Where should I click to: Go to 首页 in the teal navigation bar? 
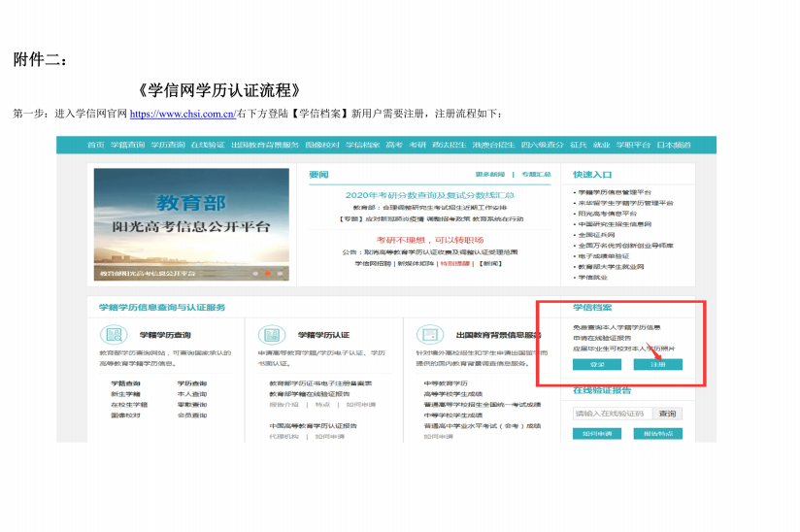pos(95,145)
